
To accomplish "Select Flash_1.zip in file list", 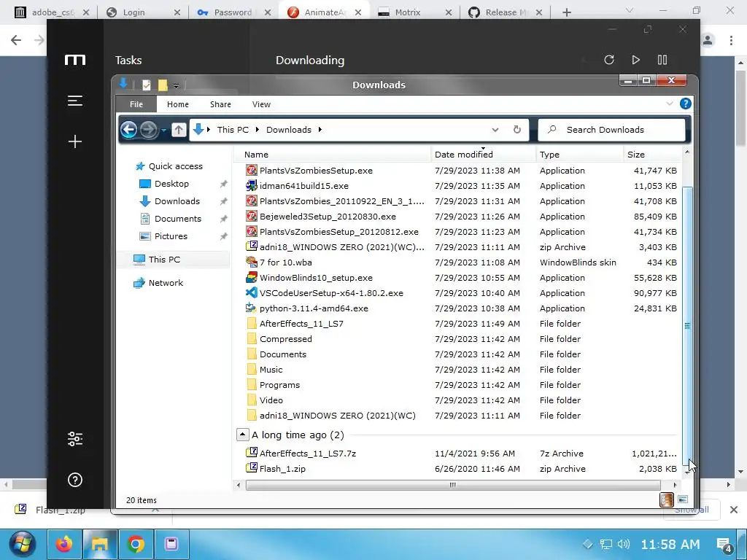I will [282, 469].
